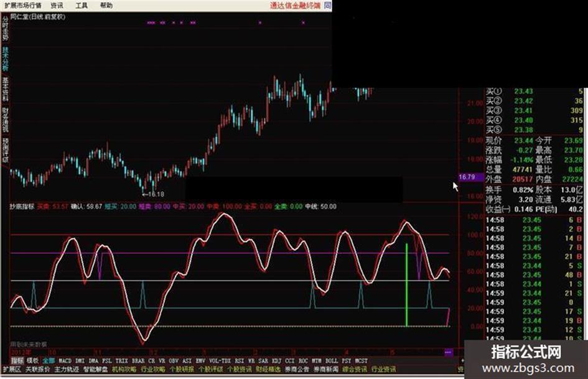Switch indicator to PSY
Viewport: 588px width, 379px height.
pyautogui.click(x=346, y=360)
